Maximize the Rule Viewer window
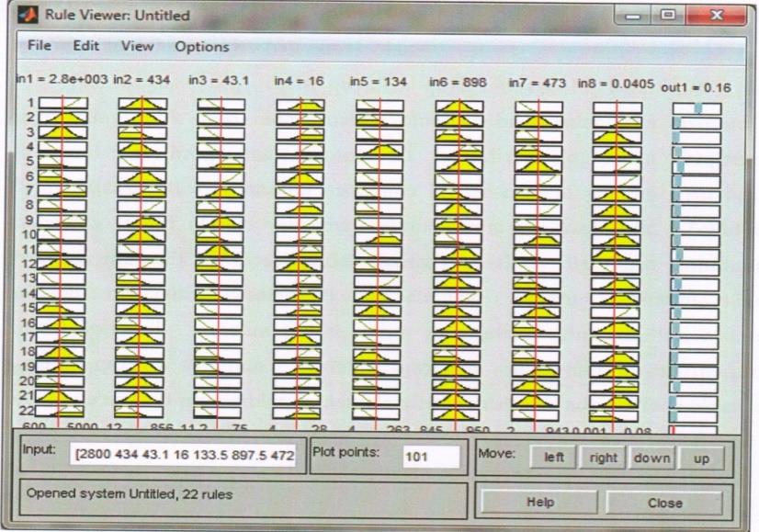The image size is (759, 532). click(668, 15)
